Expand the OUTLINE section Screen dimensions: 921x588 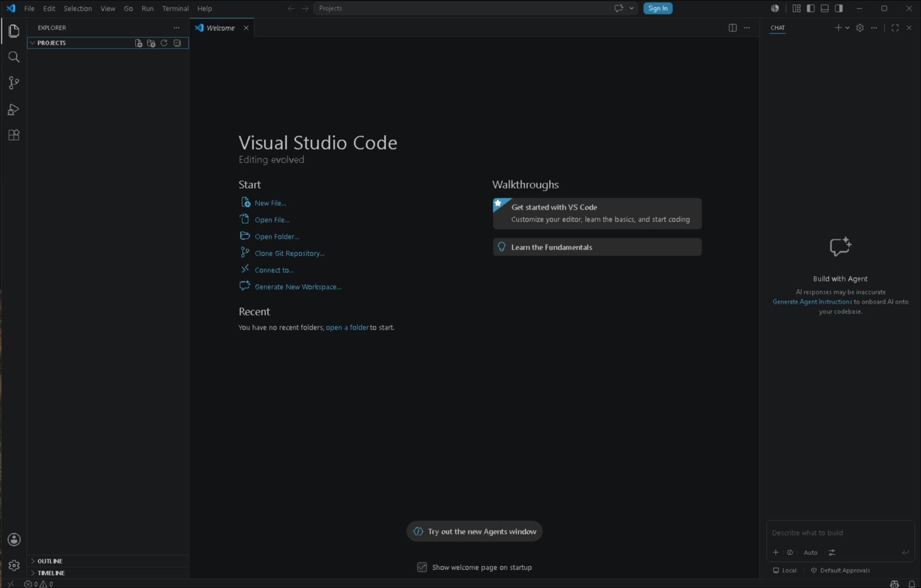[x=108, y=561]
